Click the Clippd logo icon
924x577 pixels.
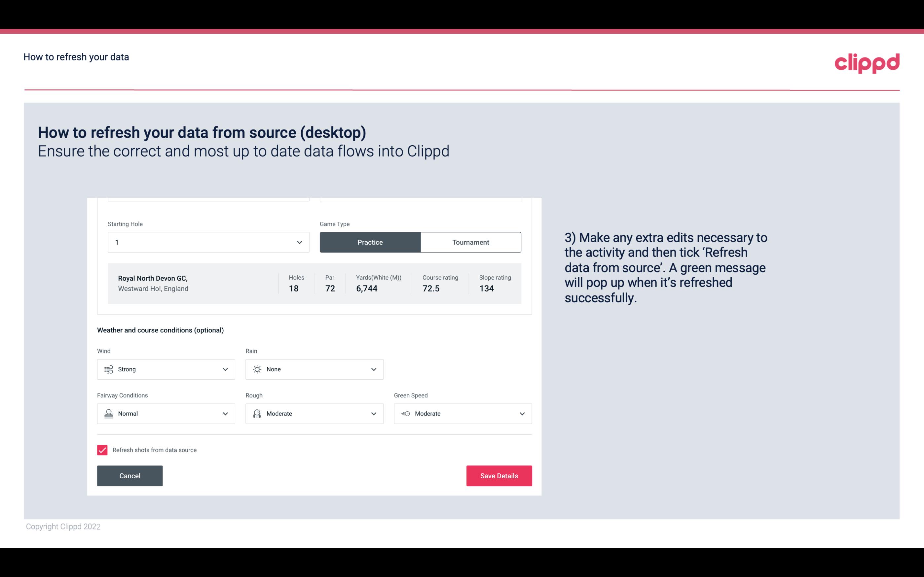pyautogui.click(x=867, y=62)
